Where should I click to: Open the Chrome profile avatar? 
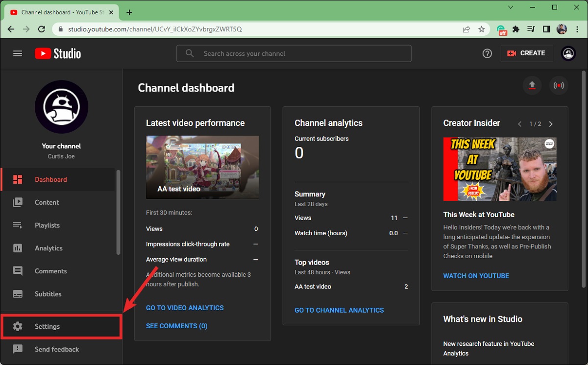coord(562,29)
